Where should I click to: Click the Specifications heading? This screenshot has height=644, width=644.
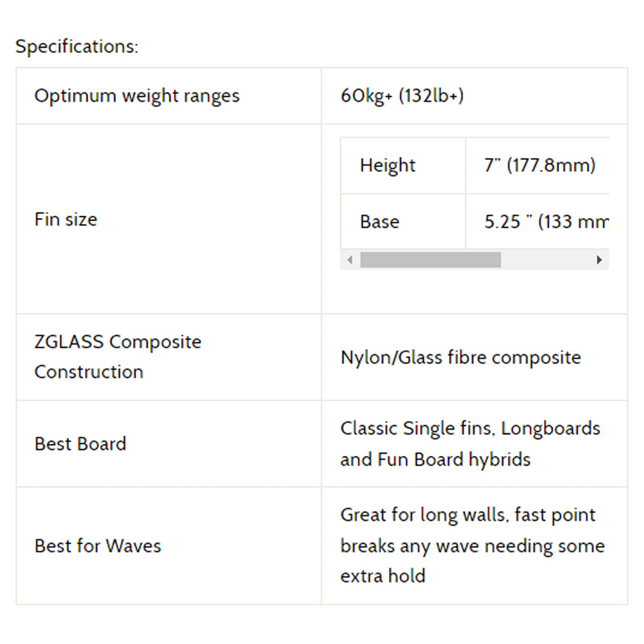(77, 46)
